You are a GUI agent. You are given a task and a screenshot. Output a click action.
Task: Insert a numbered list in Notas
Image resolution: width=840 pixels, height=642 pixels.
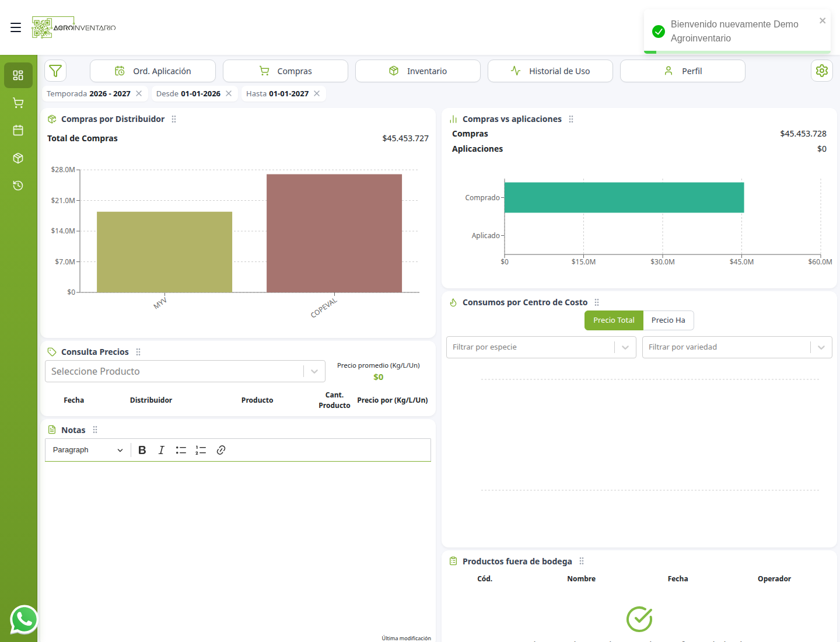tap(201, 450)
